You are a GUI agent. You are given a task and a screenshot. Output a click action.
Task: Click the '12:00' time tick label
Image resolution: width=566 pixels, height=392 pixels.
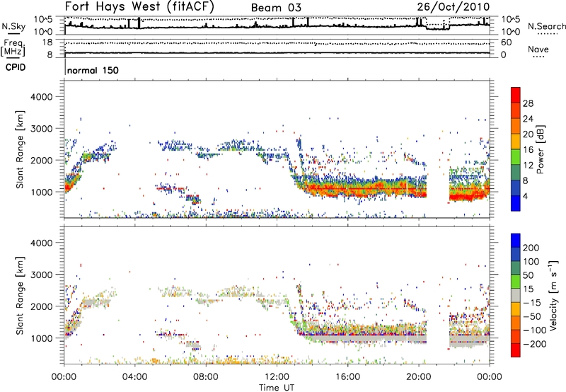(x=277, y=377)
